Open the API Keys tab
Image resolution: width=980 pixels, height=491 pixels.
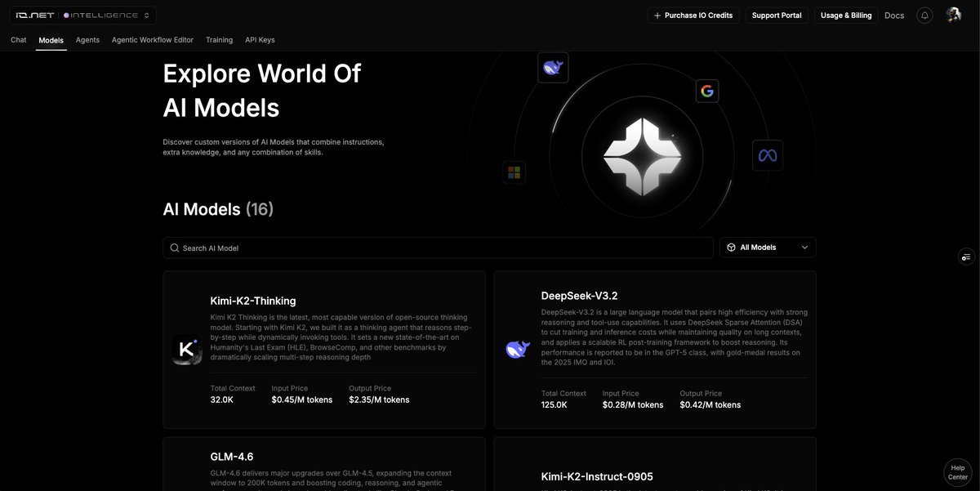pos(260,40)
